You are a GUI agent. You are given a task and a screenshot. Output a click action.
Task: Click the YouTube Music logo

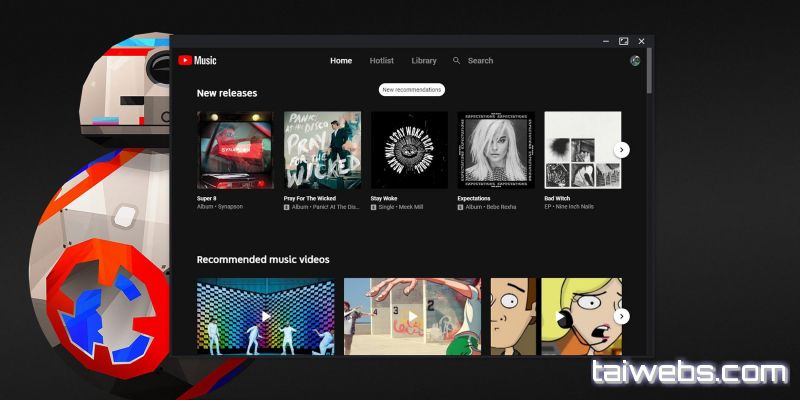coord(197,60)
